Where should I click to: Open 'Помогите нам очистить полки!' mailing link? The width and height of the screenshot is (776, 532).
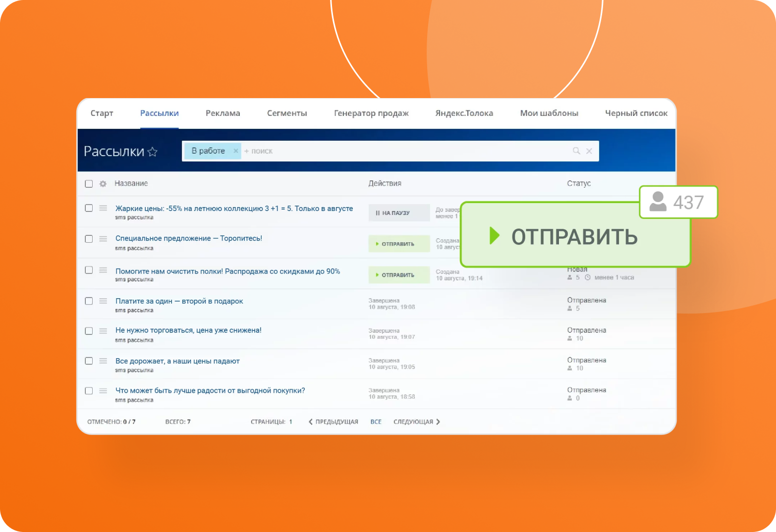[x=227, y=271]
